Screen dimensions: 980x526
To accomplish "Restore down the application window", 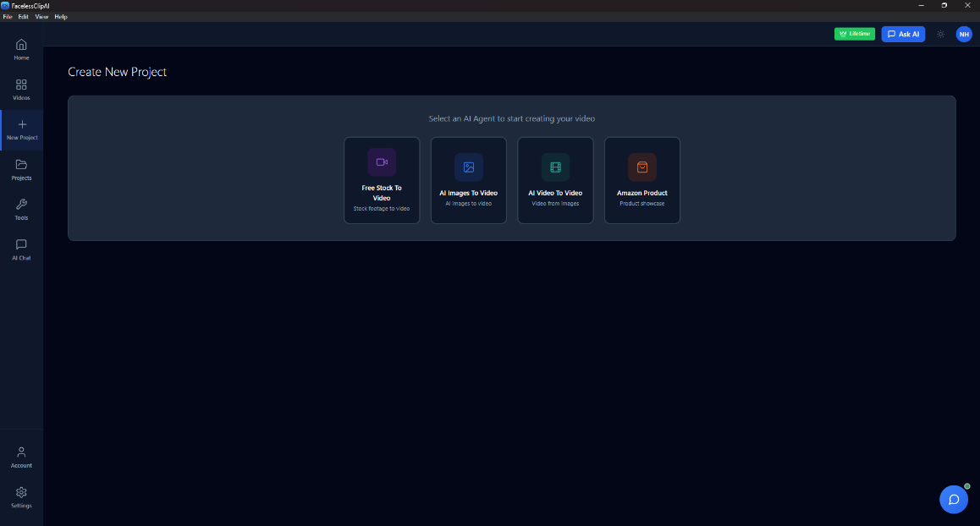I will 944,6.
